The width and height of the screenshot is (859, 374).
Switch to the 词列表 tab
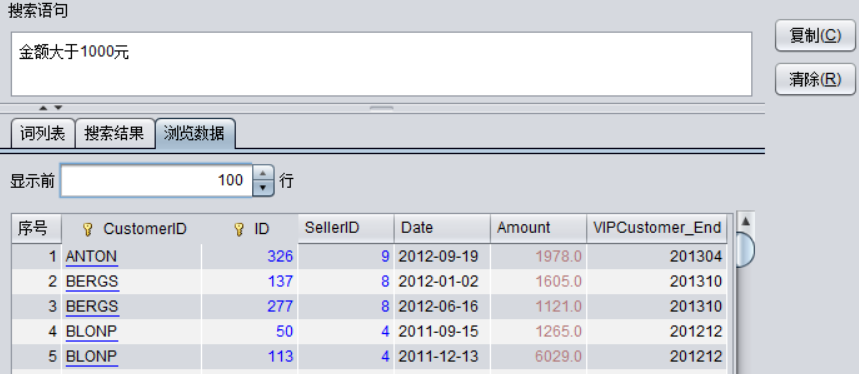[x=43, y=133]
